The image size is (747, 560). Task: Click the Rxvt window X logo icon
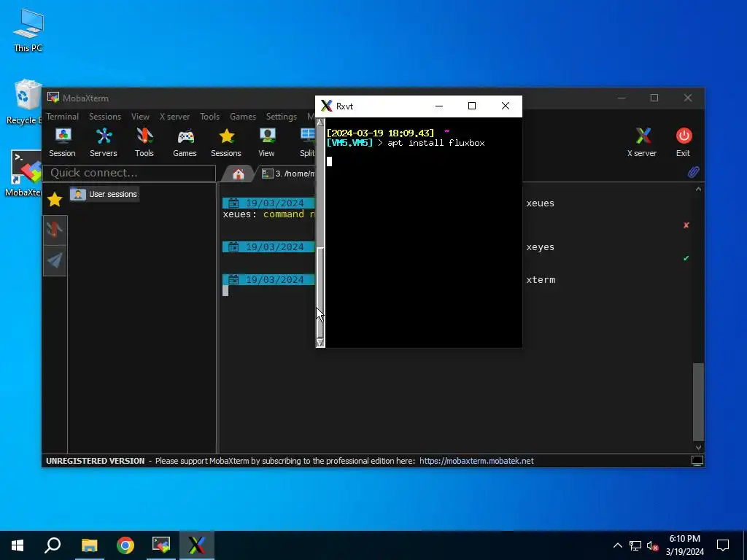pyautogui.click(x=326, y=106)
